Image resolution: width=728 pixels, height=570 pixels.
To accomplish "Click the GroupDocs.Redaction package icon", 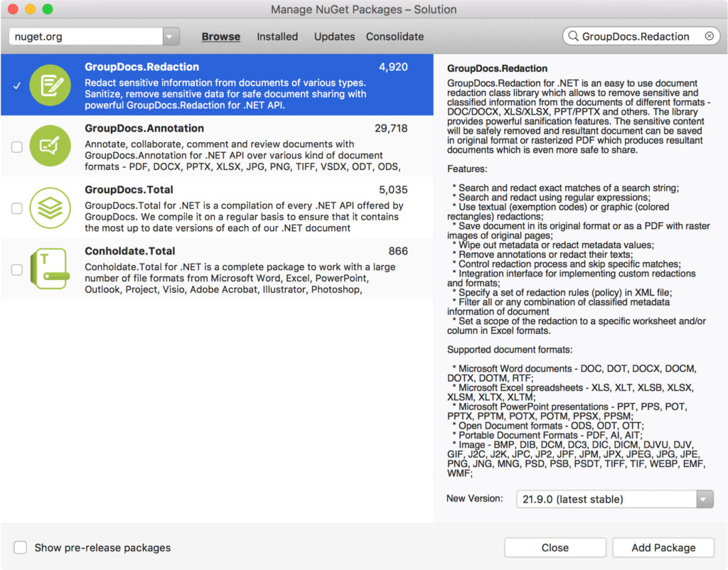I will (50, 83).
